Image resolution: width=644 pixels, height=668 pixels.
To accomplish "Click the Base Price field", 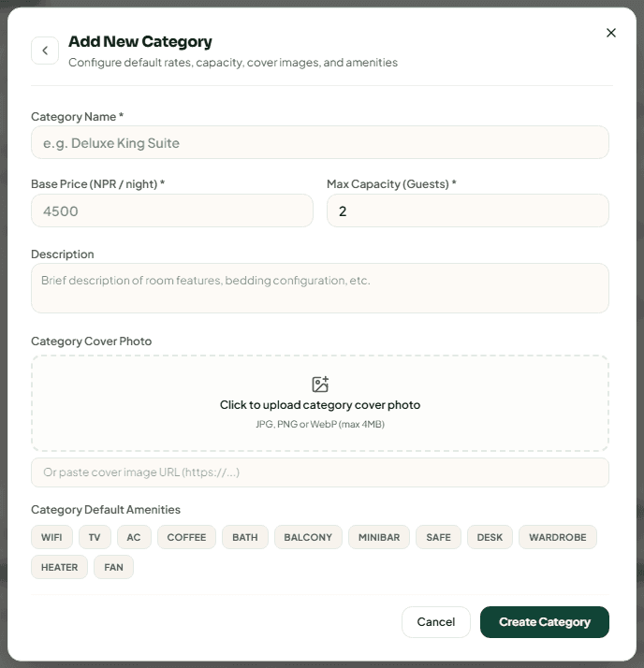I will (x=172, y=211).
